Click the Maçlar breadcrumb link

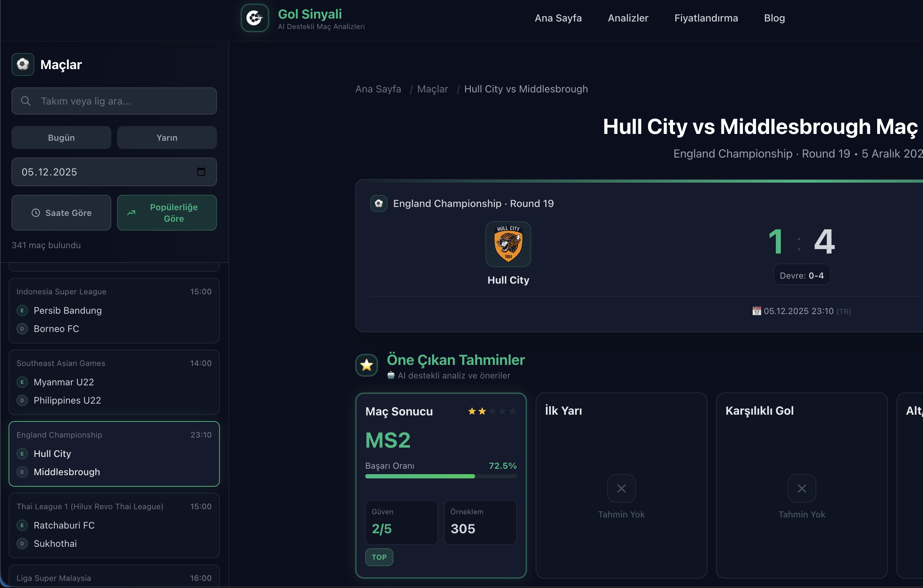coord(432,89)
